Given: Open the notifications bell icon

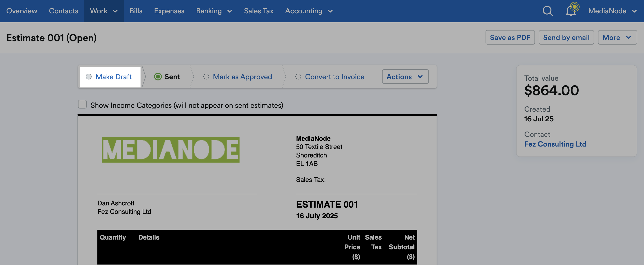Looking at the screenshot, I should [571, 11].
